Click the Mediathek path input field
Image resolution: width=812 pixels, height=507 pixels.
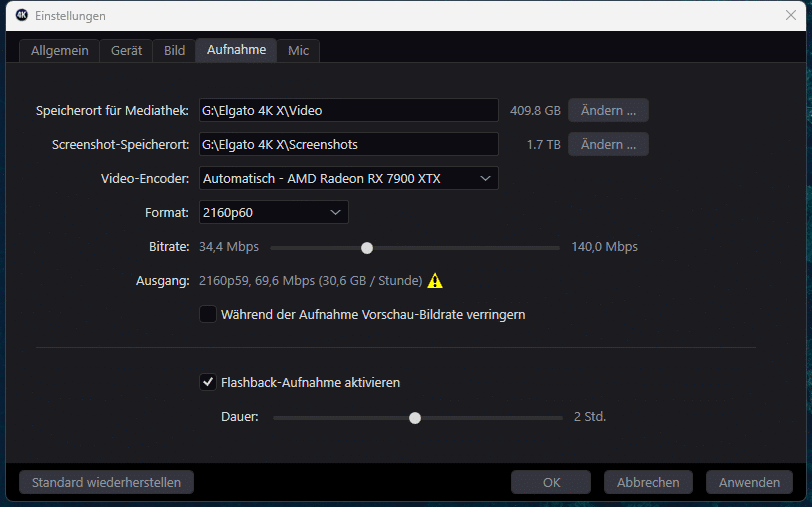click(x=348, y=110)
